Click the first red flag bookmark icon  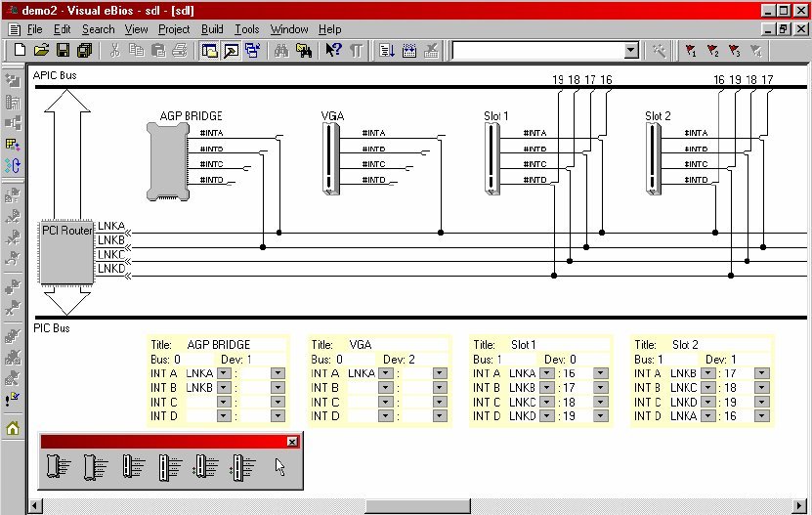(x=690, y=50)
